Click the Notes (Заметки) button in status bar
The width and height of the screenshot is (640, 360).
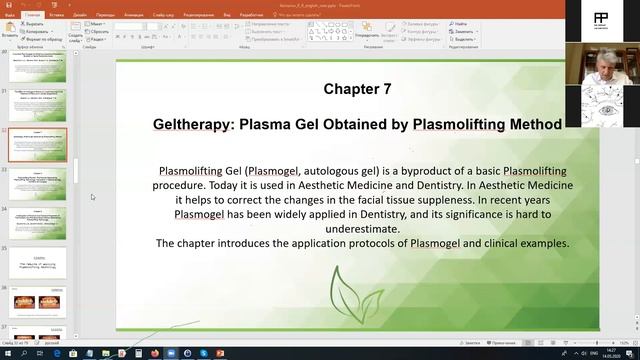click(470, 343)
